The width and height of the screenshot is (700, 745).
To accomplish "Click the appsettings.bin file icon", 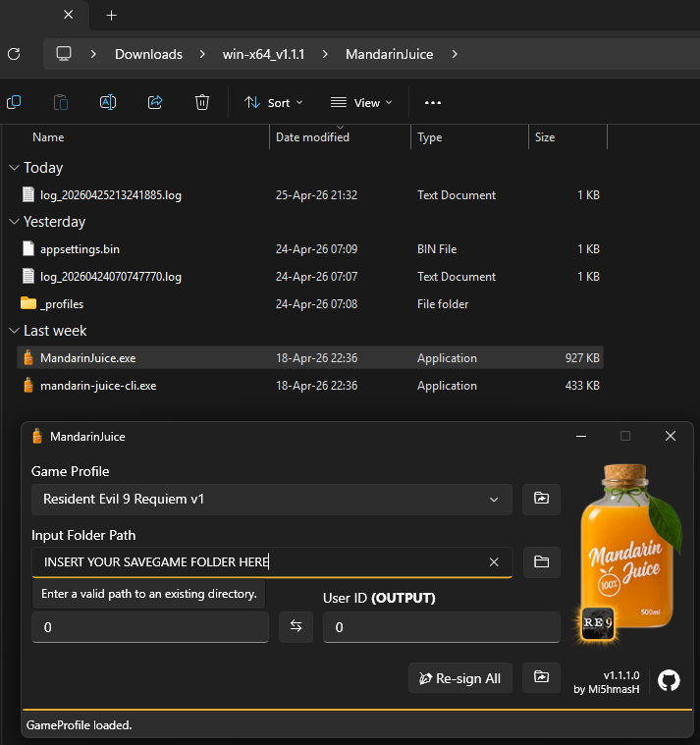I will click(x=28, y=248).
